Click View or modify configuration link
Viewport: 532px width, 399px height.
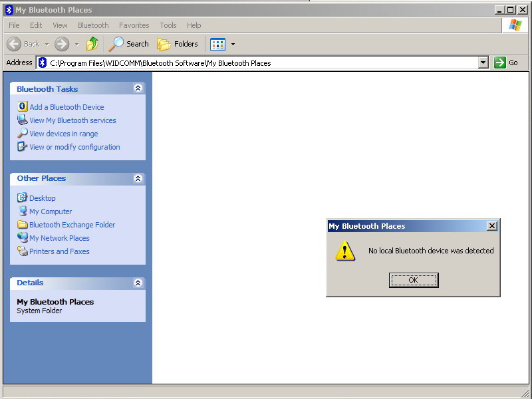74,147
